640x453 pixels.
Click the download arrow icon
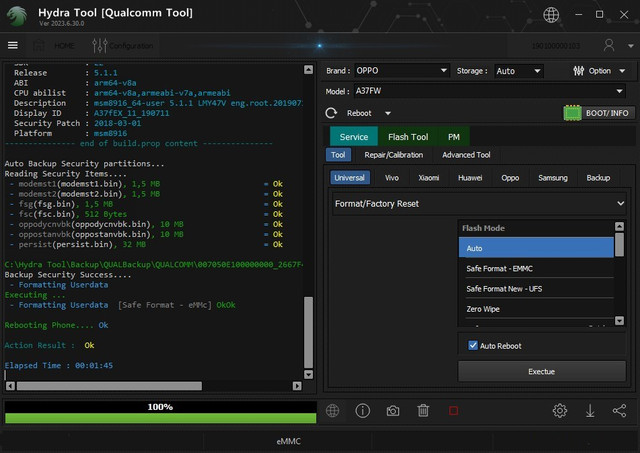[x=590, y=410]
